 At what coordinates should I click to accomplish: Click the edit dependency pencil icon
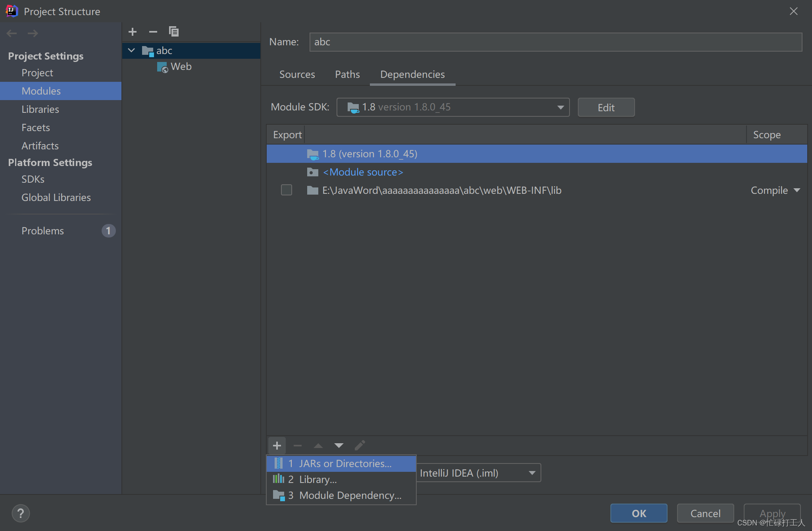(x=360, y=446)
